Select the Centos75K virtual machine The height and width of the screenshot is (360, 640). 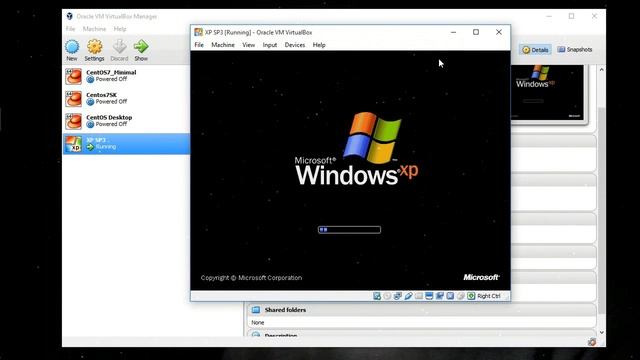[x=127, y=99]
